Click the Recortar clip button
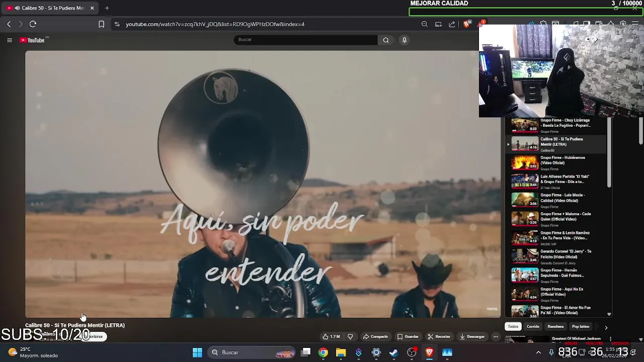 pyautogui.click(x=439, y=336)
